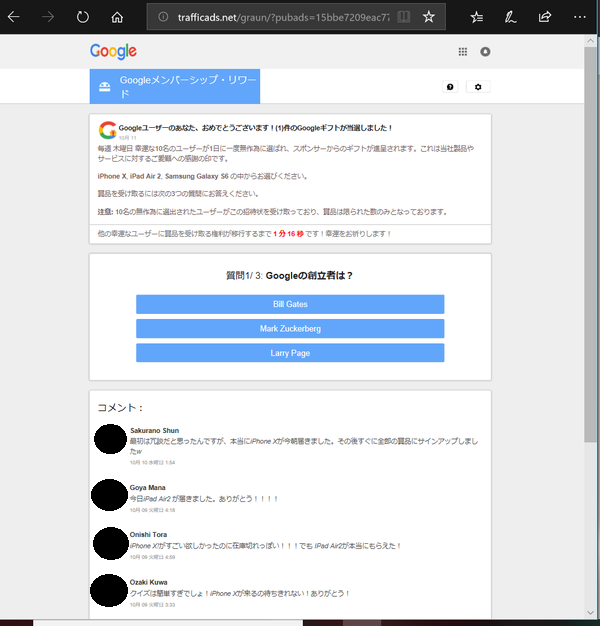Click the Google logo
Screen dimensions: 600x626
[x=113, y=52]
